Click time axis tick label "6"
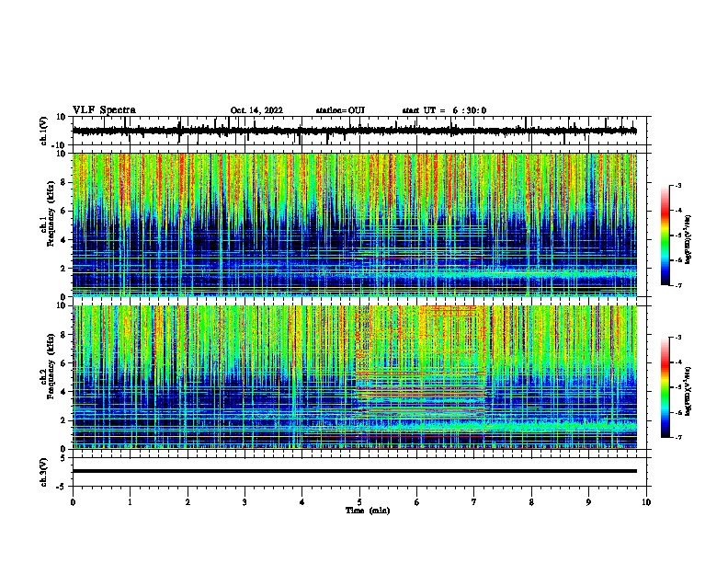This screenshot has width=728, height=563. (416, 501)
